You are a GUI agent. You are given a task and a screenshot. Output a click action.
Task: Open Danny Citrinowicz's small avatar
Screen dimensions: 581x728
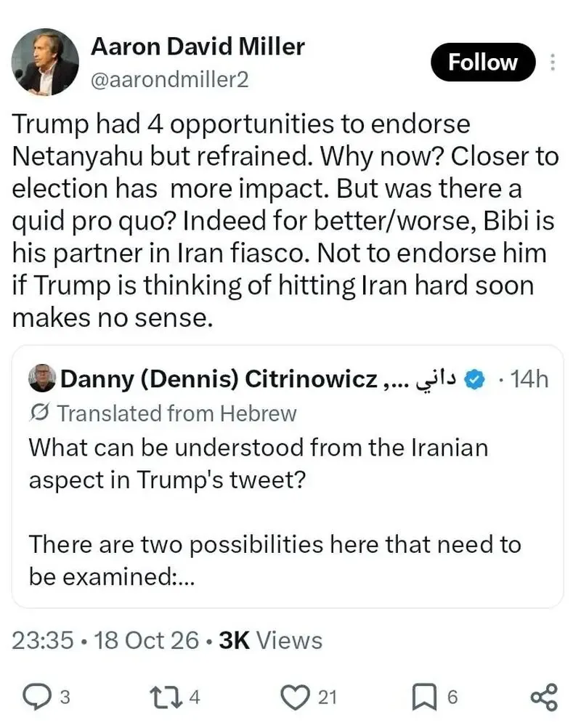tap(42, 379)
